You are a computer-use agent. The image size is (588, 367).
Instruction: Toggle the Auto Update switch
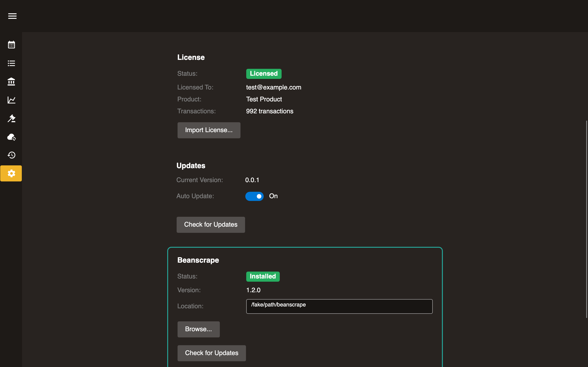point(254,196)
